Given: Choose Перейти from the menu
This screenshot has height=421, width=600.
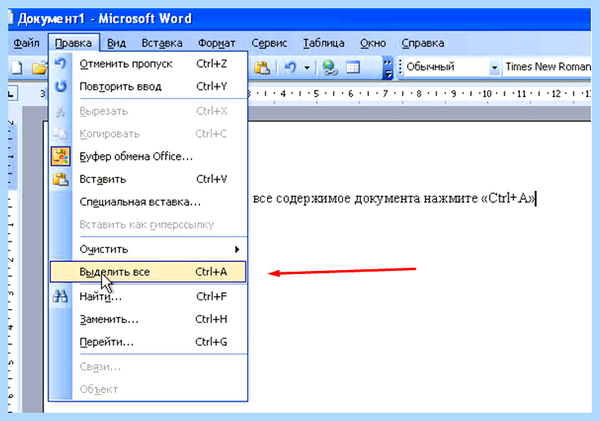Looking at the screenshot, I should pyautogui.click(x=148, y=341).
